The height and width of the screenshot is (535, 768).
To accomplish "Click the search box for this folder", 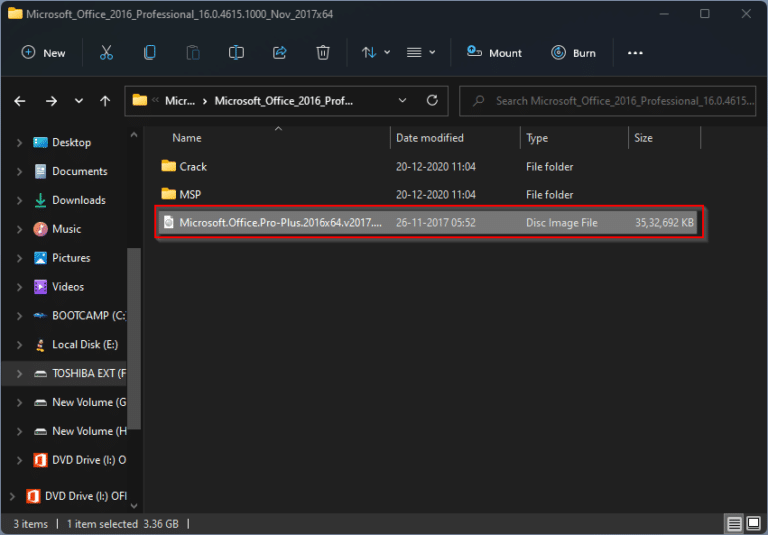I will pos(607,101).
